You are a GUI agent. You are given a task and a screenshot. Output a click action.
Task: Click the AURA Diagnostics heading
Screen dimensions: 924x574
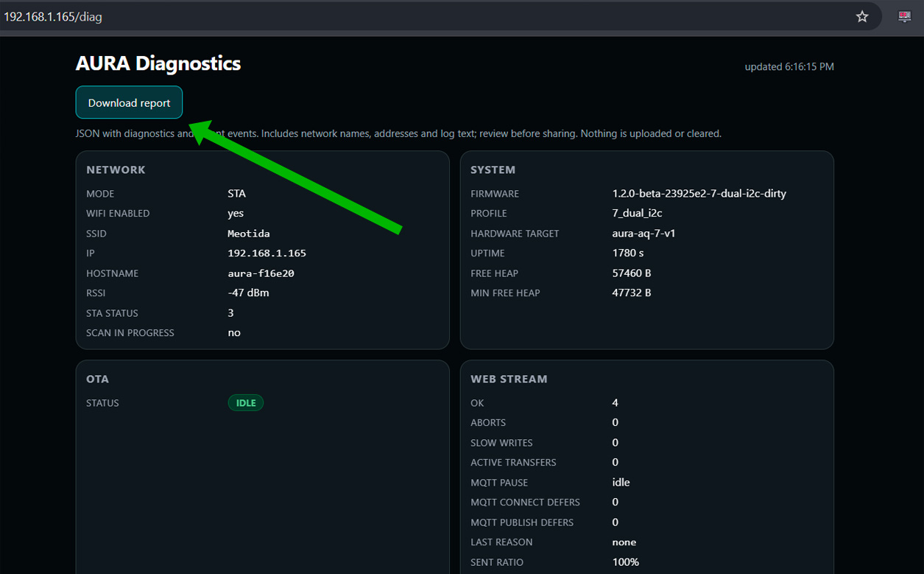[x=158, y=63]
